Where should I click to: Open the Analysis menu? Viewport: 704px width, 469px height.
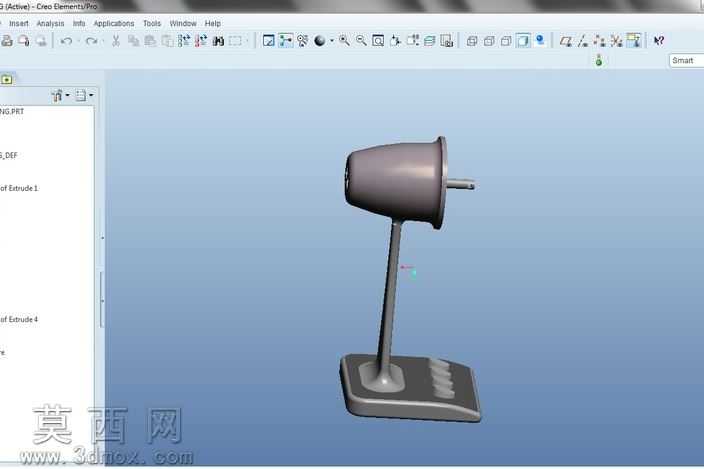point(50,23)
